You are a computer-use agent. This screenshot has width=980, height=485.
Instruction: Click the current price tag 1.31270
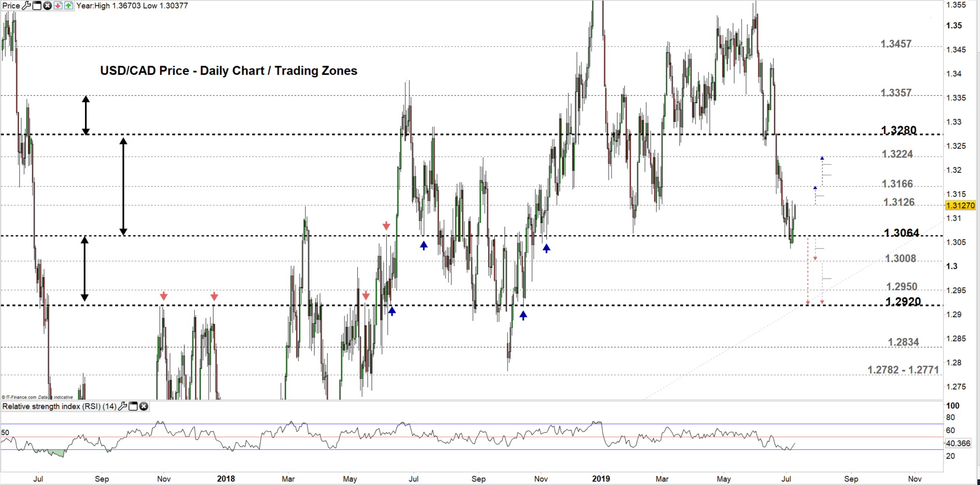point(960,206)
